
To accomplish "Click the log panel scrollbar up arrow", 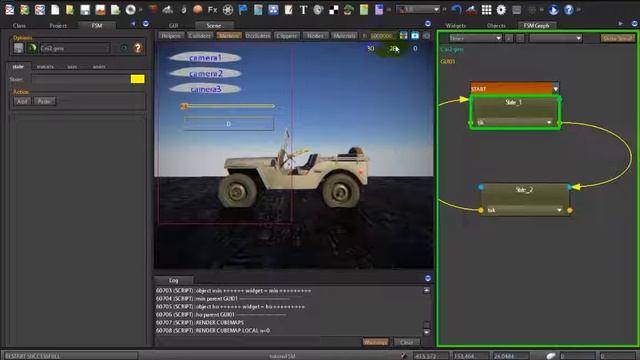I will pos(427,291).
